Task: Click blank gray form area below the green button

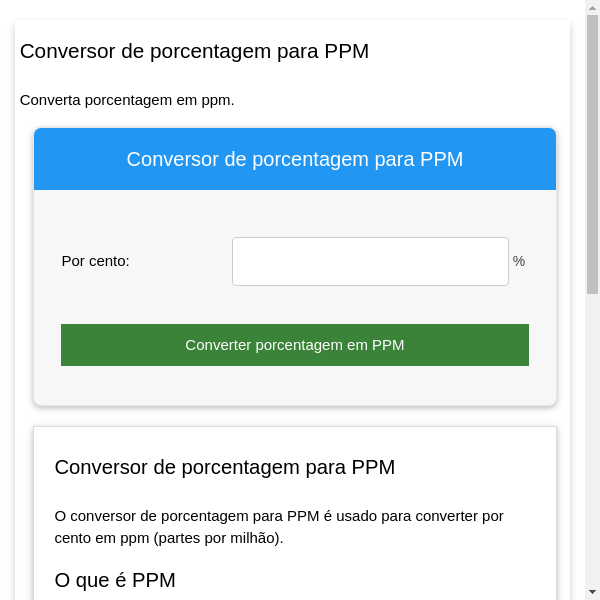Action: (x=294, y=386)
